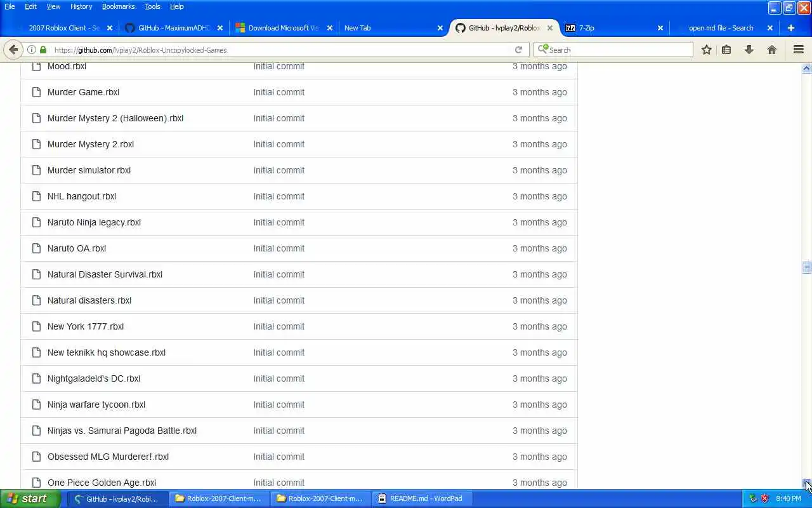This screenshot has height=508, width=812.
Task: Switch to the 2007 Roblox Client tab
Action: (63, 28)
